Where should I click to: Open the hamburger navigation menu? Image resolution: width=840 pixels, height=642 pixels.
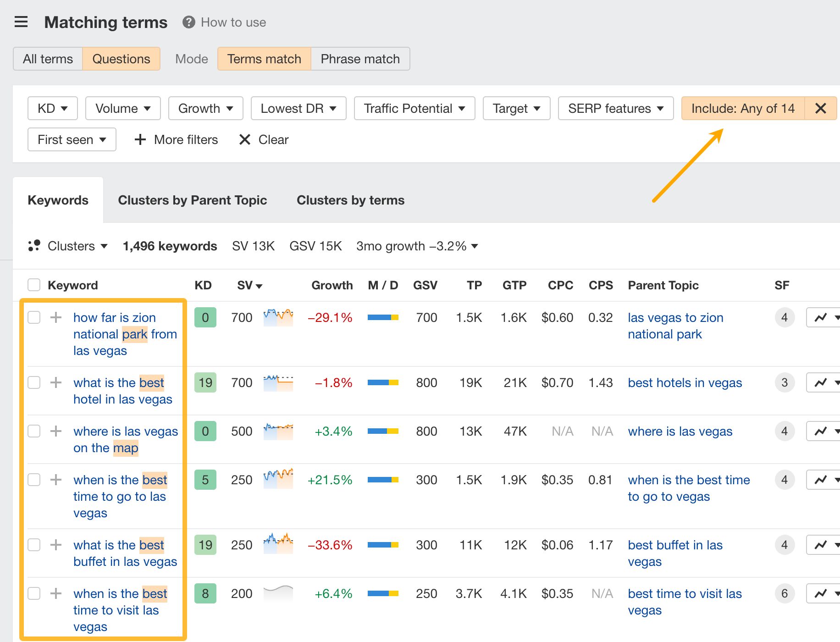[x=21, y=22]
